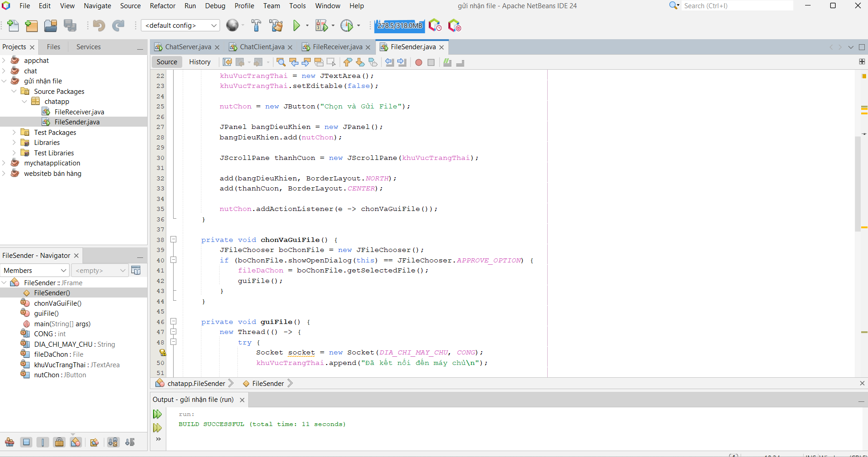
Task: Switch to the ChatServer.java editor tab
Action: [188, 47]
